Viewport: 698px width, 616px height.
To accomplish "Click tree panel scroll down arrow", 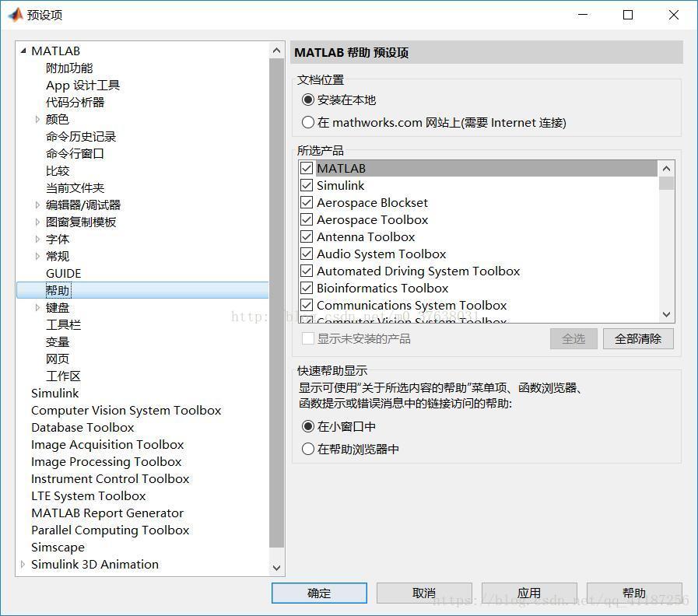I will pyautogui.click(x=276, y=568).
